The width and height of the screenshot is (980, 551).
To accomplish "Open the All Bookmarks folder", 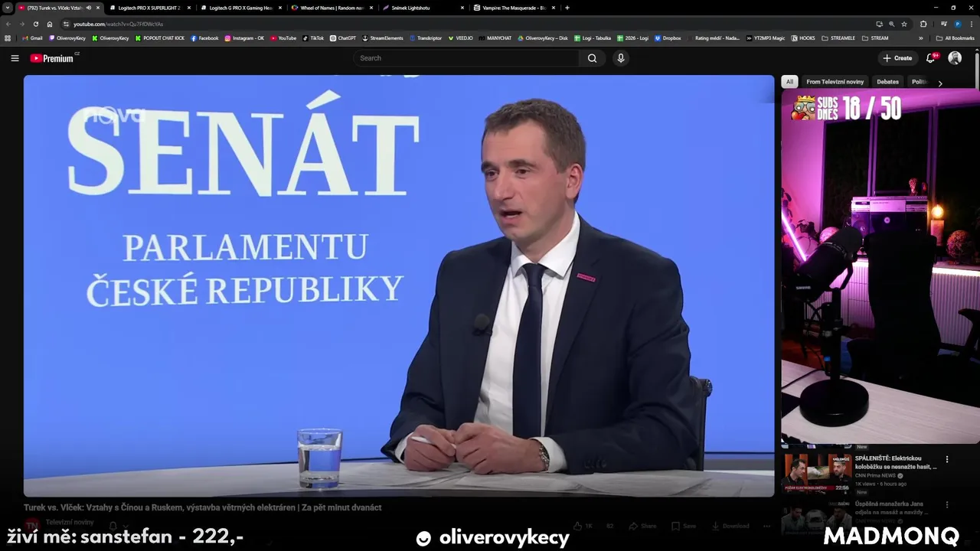I will tap(955, 38).
